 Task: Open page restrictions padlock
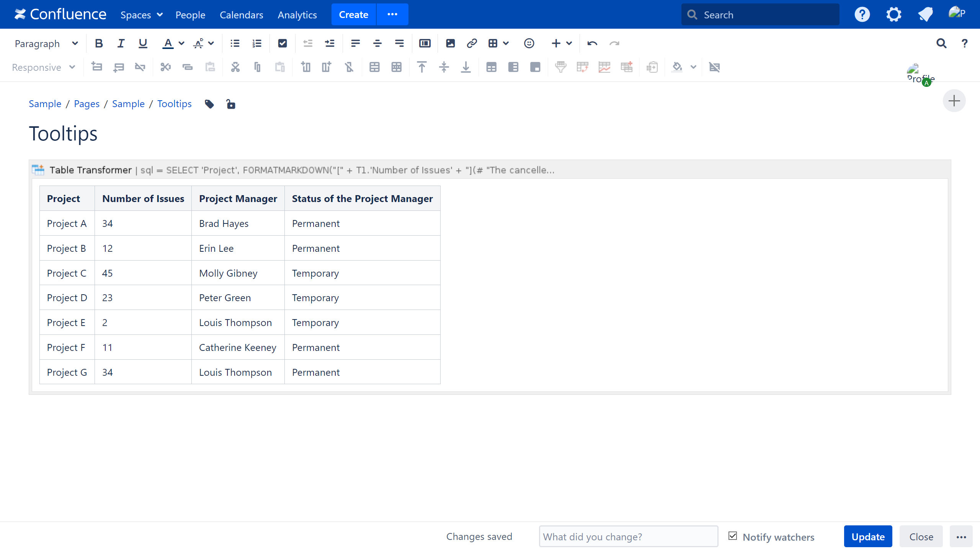click(x=230, y=104)
